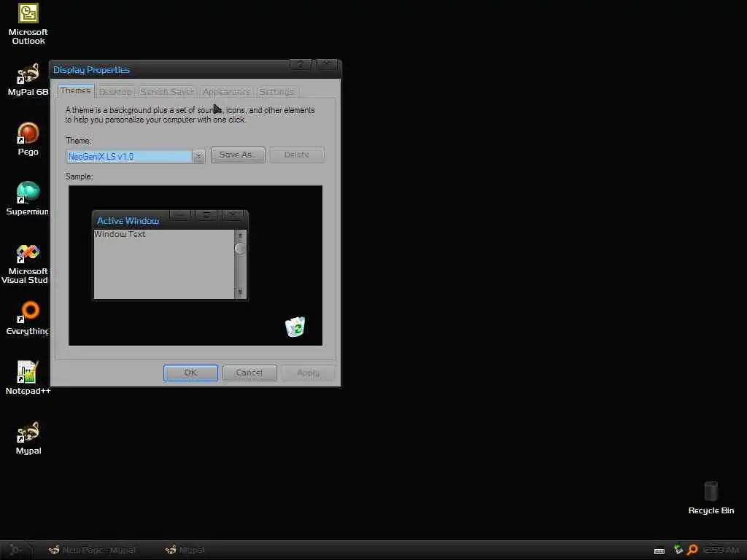Open the Settings tab
The height and width of the screenshot is (560, 747).
[x=276, y=92]
